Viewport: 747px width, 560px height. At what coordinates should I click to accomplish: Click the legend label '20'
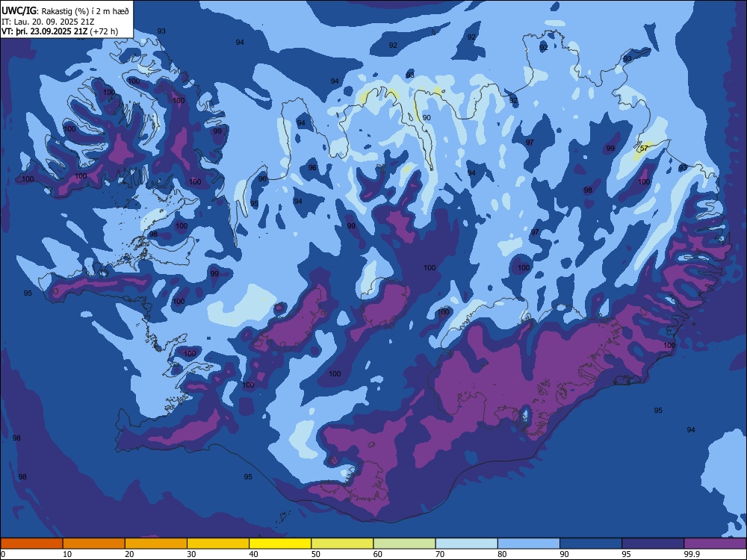(129, 554)
